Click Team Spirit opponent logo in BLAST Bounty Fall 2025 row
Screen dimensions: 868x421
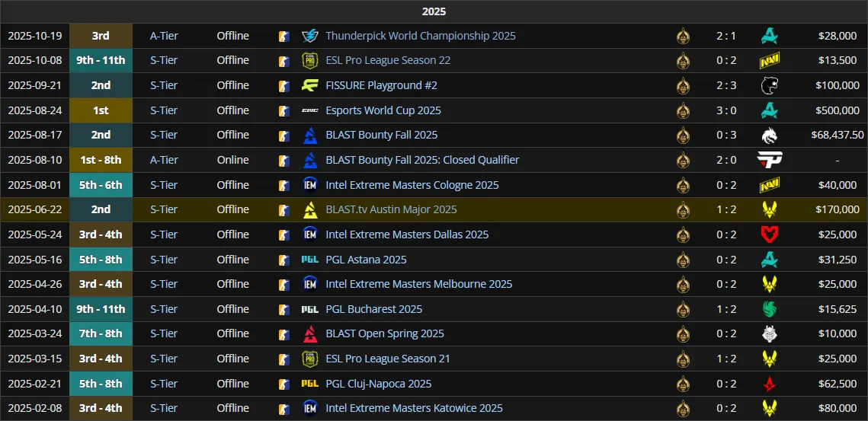pyautogui.click(x=769, y=135)
